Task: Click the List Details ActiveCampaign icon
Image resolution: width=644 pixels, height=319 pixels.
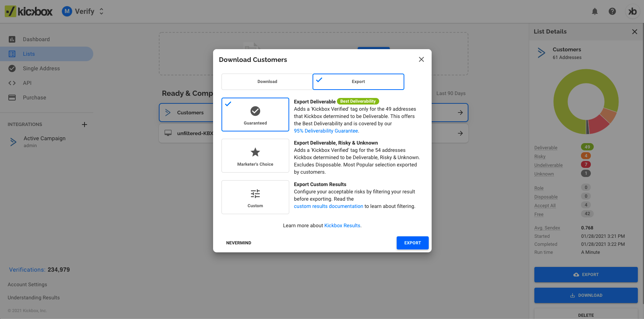Action: 542,53
